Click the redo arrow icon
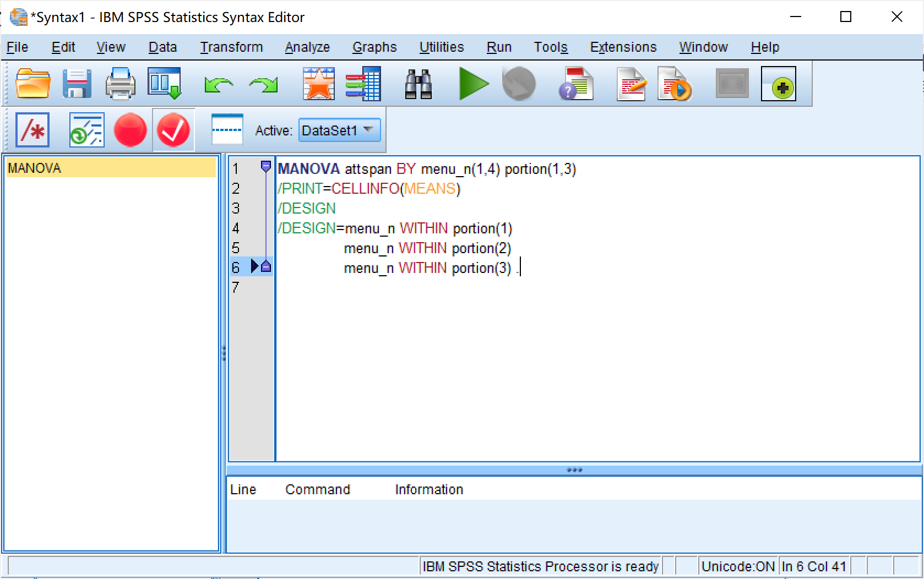This screenshot has width=924, height=579. [x=263, y=84]
